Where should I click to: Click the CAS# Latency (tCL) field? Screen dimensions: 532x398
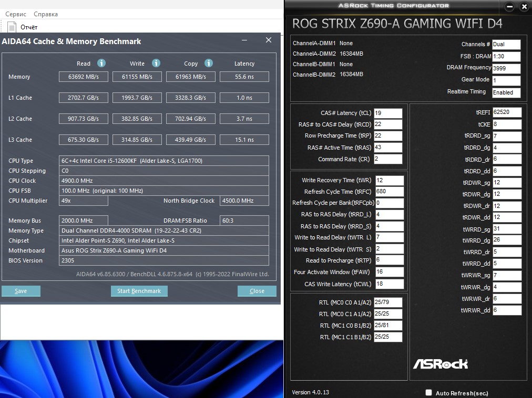pyautogui.click(x=388, y=113)
